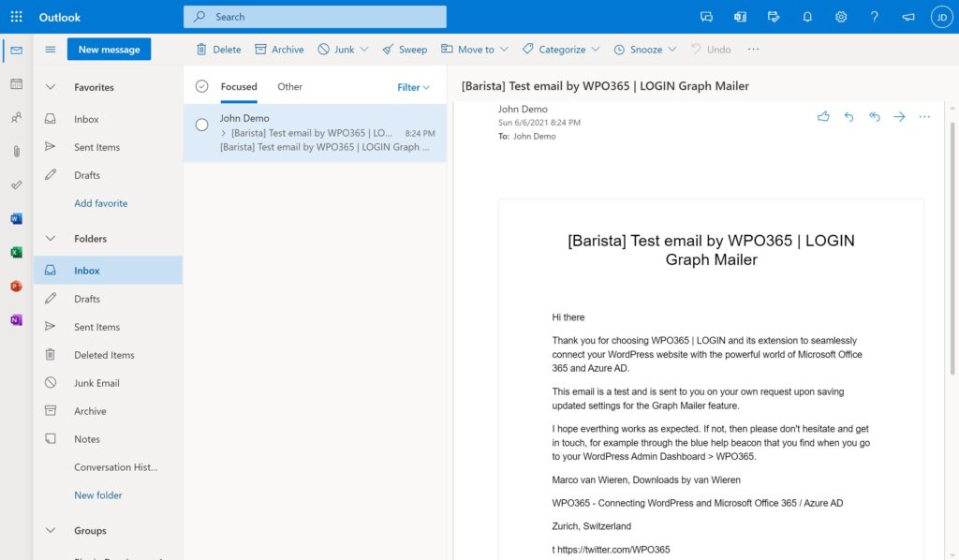The image size is (959, 560).
Task: Launch Word from left rail
Action: (x=17, y=218)
